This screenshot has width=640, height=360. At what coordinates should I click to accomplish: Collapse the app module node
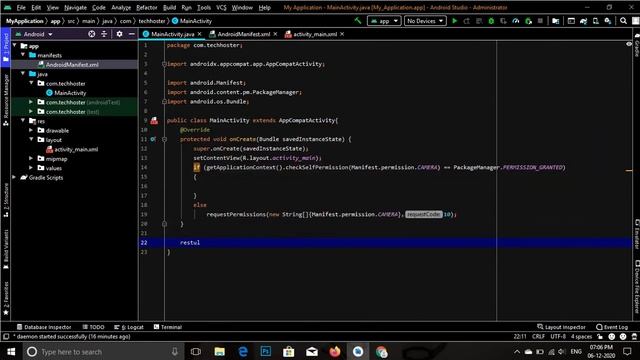tap(15, 45)
